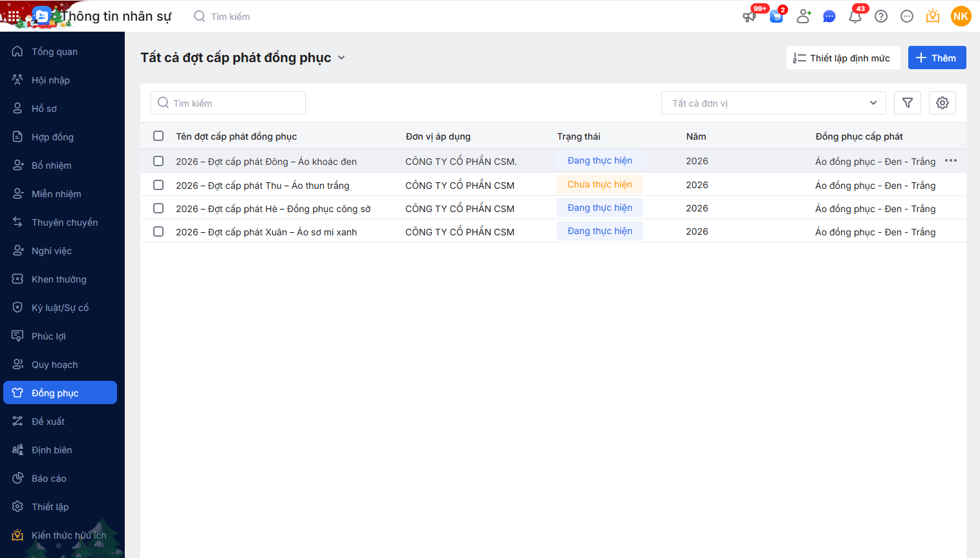This screenshot has height=558, width=980.
Task: Expand the page title view dropdown chevron
Action: [x=341, y=58]
